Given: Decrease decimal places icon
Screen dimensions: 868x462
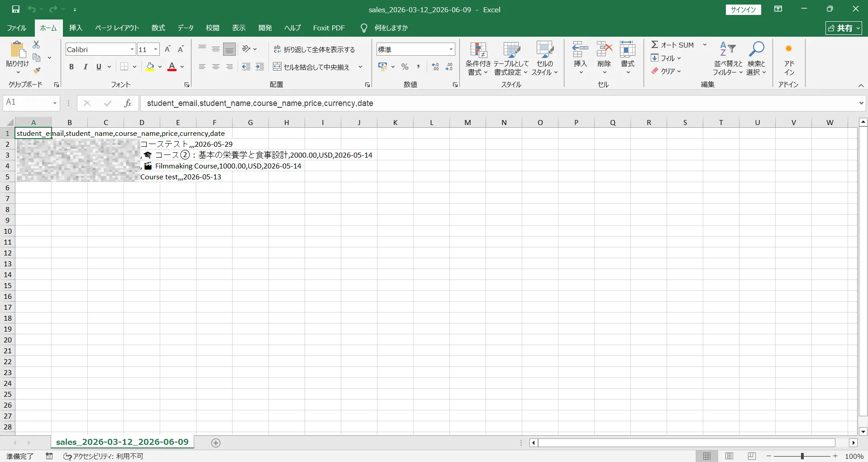Looking at the screenshot, I should click(449, 67).
